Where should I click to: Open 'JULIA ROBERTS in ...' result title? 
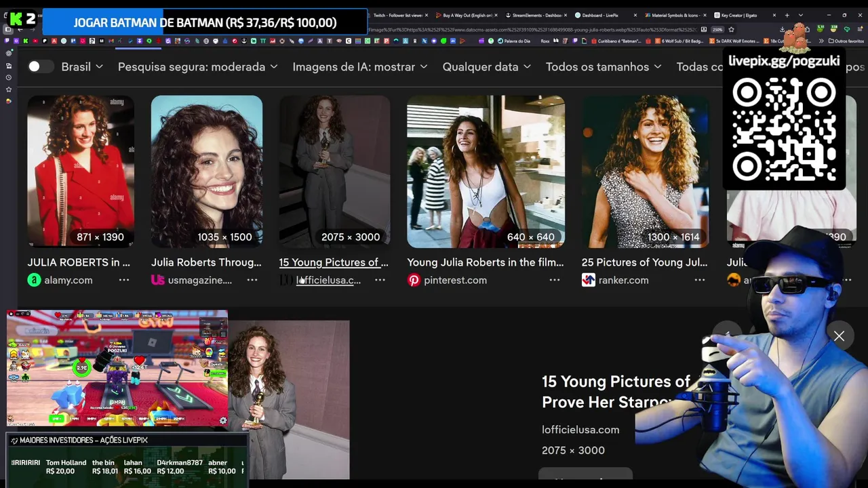79,262
